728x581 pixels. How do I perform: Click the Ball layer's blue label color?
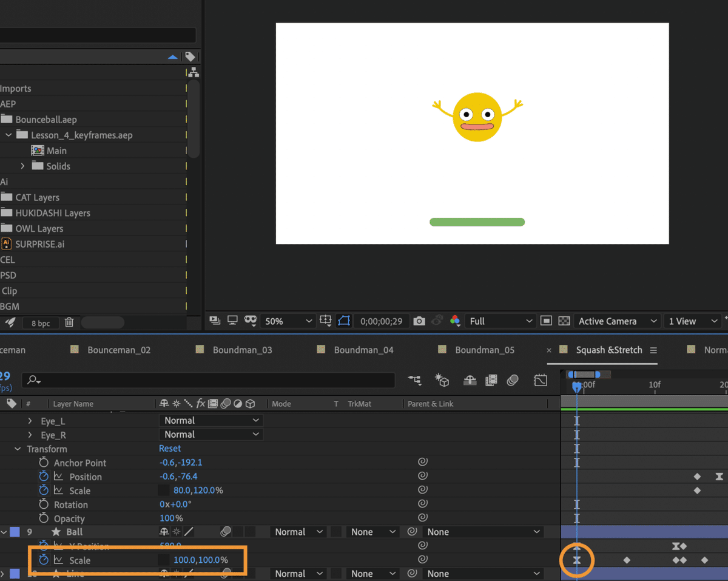click(15, 532)
